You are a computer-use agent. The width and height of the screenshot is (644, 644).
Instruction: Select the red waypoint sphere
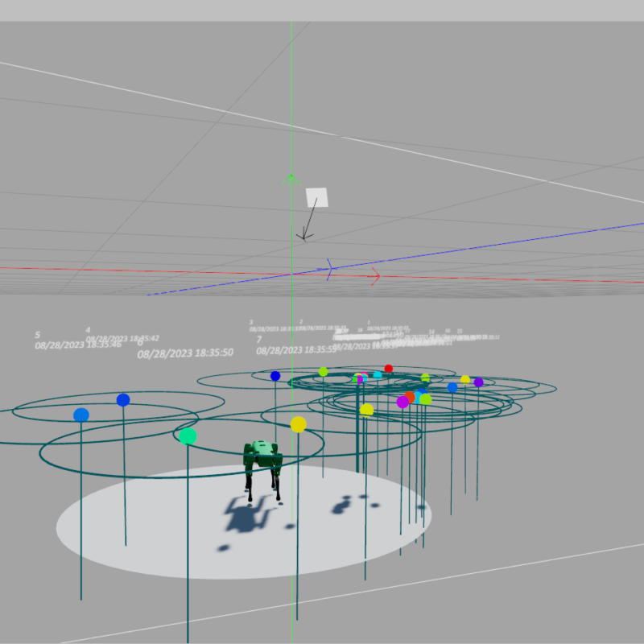point(389,369)
